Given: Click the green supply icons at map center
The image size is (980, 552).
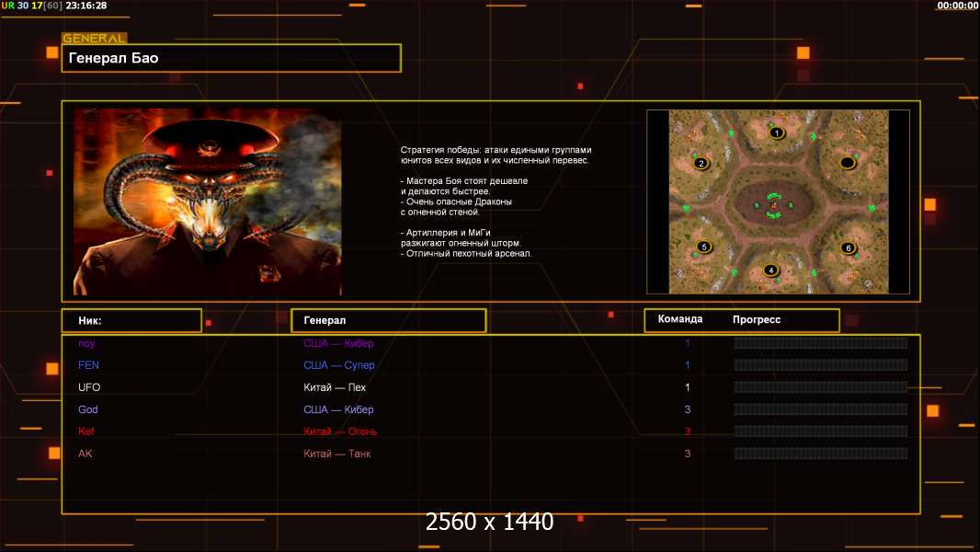Looking at the screenshot, I should (774, 205).
